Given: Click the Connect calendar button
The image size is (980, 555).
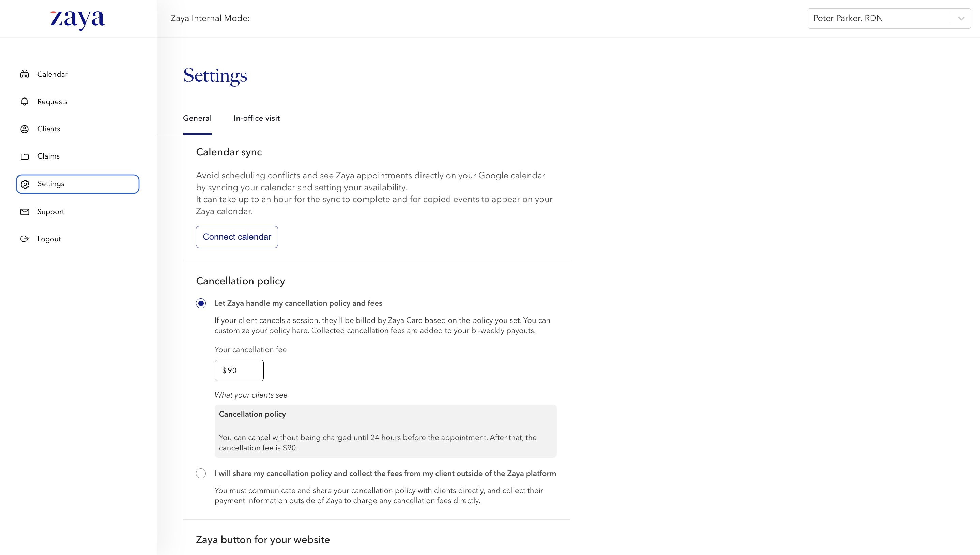Looking at the screenshot, I should (236, 237).
